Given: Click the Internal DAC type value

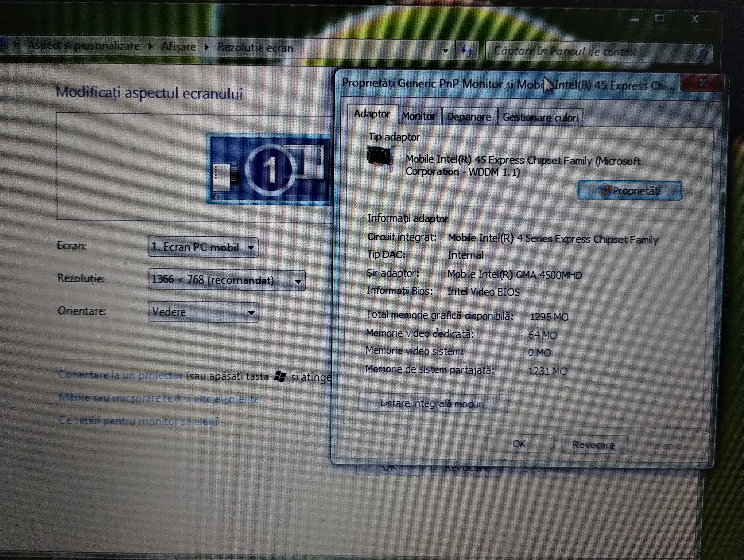Looking at the screenshot, I should (x=466, y=255).
